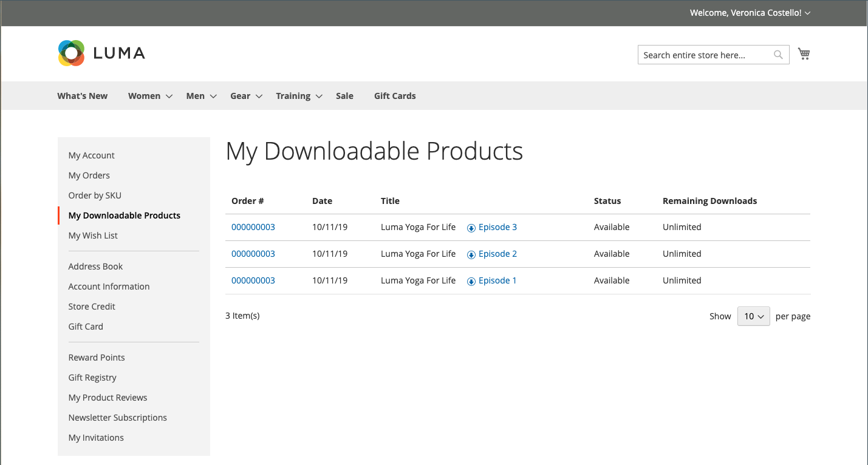Expand the Gear menu chevron
This screenshot has width=868, height=465.
[x=259, y=97]
